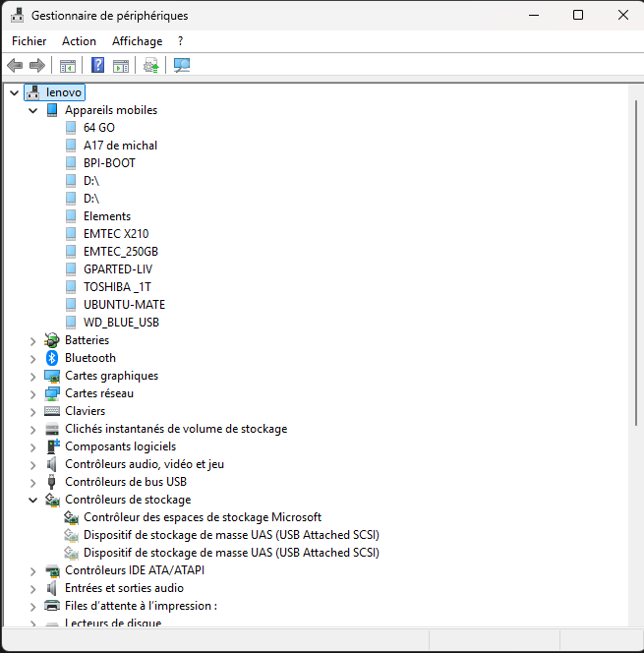The image size is (644, 653).
Task: Select the TOSHIBA _1T device
Action: coord(117,287)
